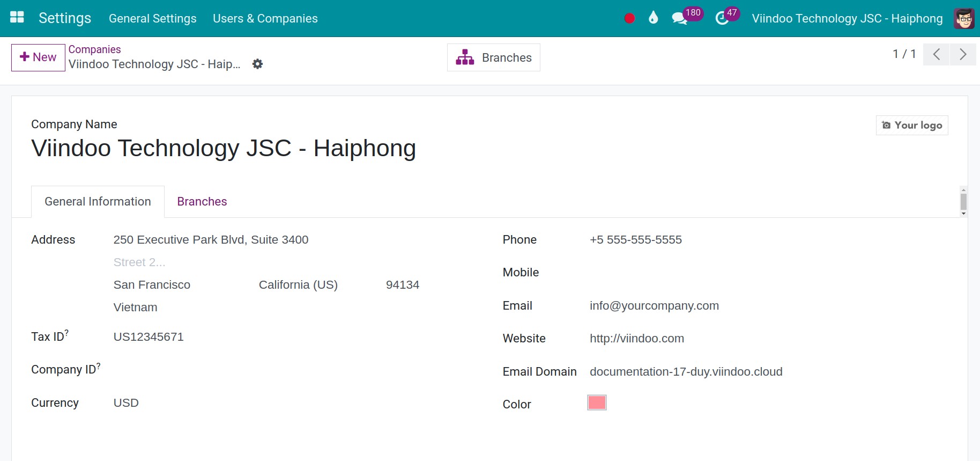Click the water drop icon in navbar
The width and height of the screenshot is (980, 461).
click(653, 18)
